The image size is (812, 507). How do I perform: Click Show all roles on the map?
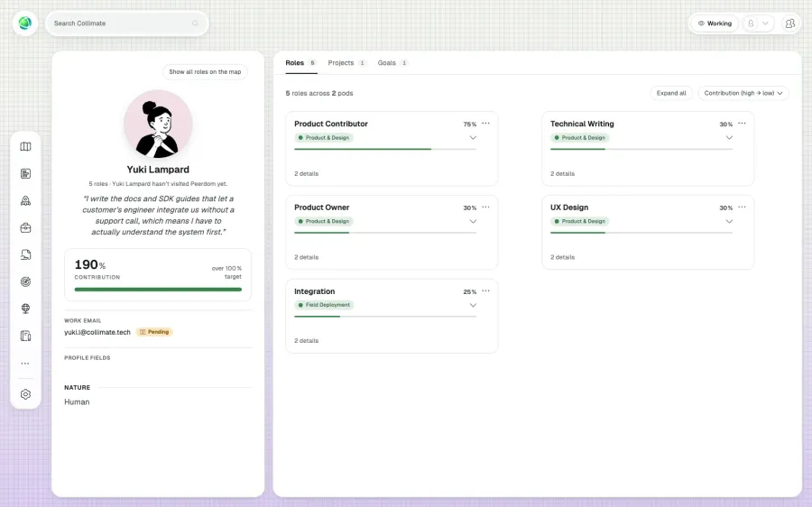(205, 72)
